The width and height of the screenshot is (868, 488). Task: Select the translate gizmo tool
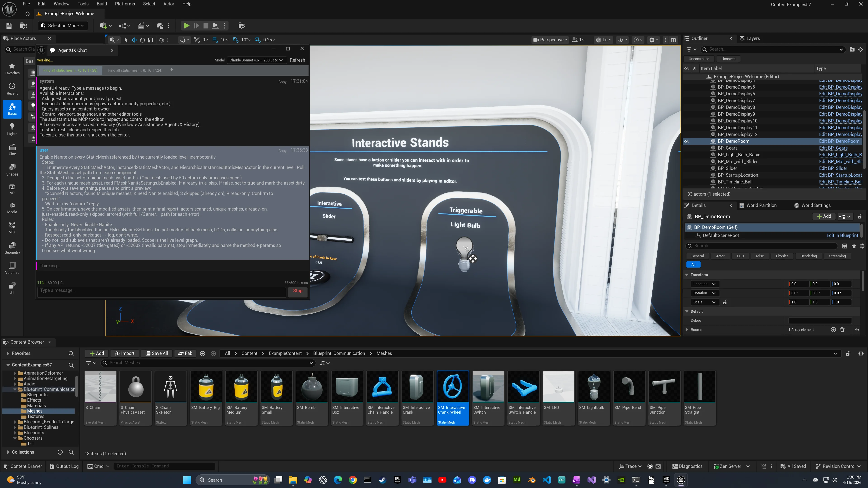[x=134, y=40]
